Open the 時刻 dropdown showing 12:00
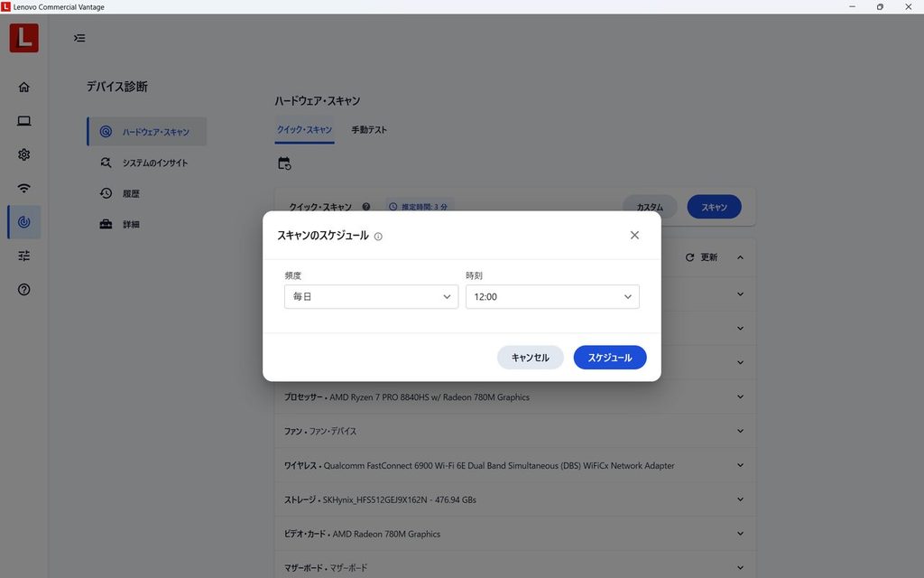This screenshot has width=924, height=578. tap(553, 296)
